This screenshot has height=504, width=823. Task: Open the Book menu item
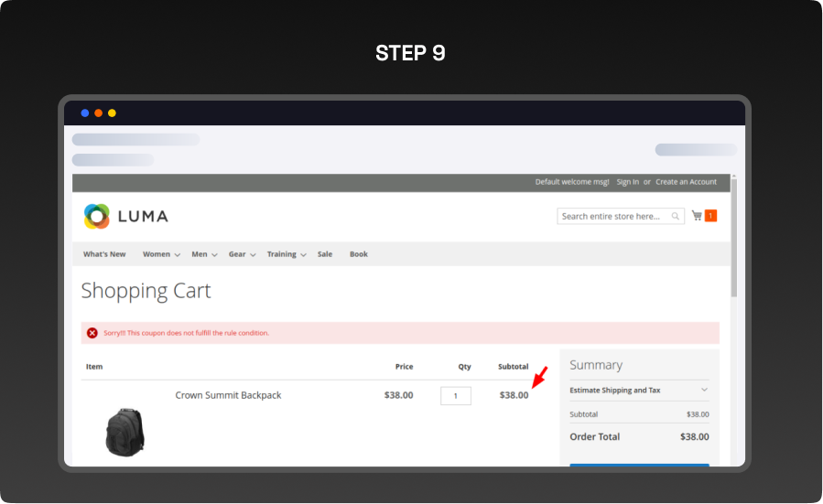(x=359, y=254)
